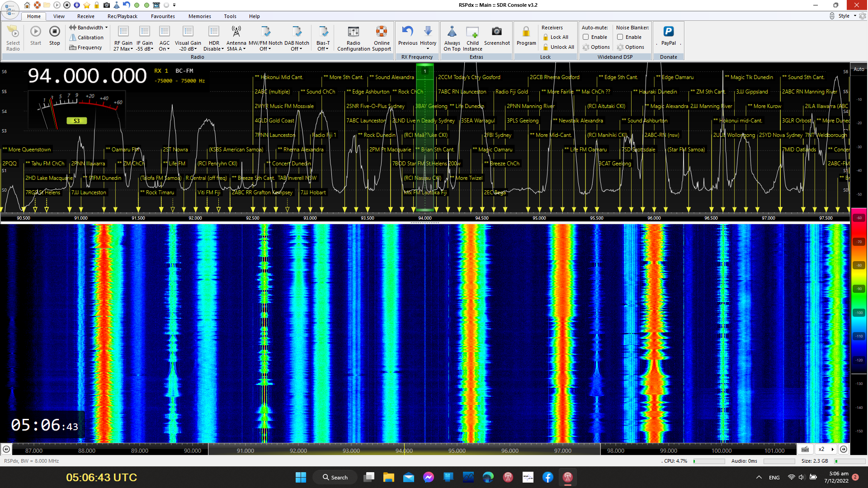868x488 pixels.
Task: Open the Receive ribbon tab
Action: 85,16
